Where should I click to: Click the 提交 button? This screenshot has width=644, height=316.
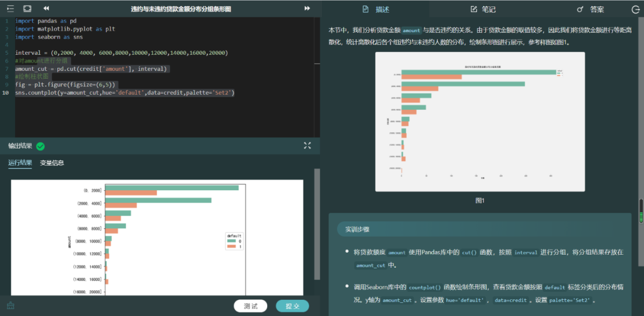point(292,306)
